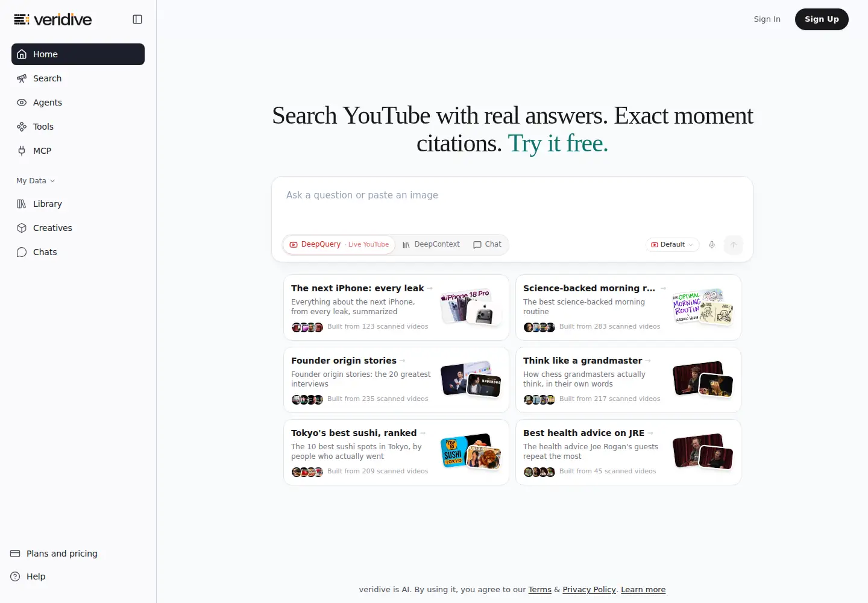Click "Built from 45 scanned videos" text

(608, 471)
